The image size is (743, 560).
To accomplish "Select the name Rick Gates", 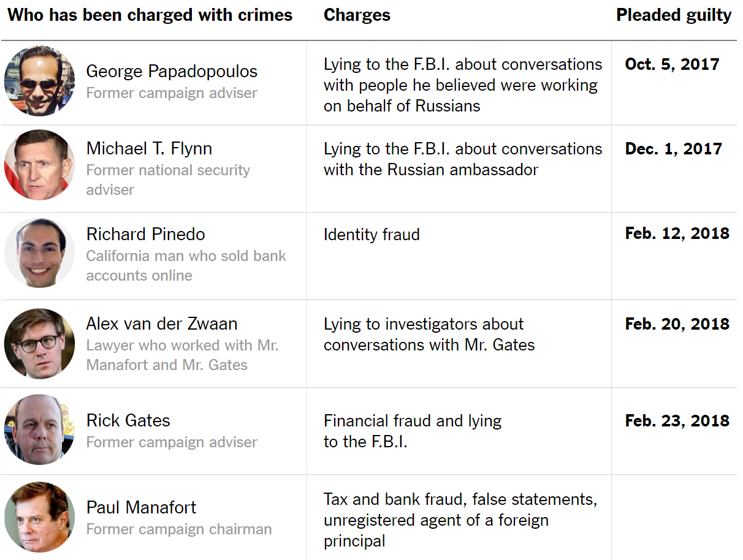I will pos(128,420).
